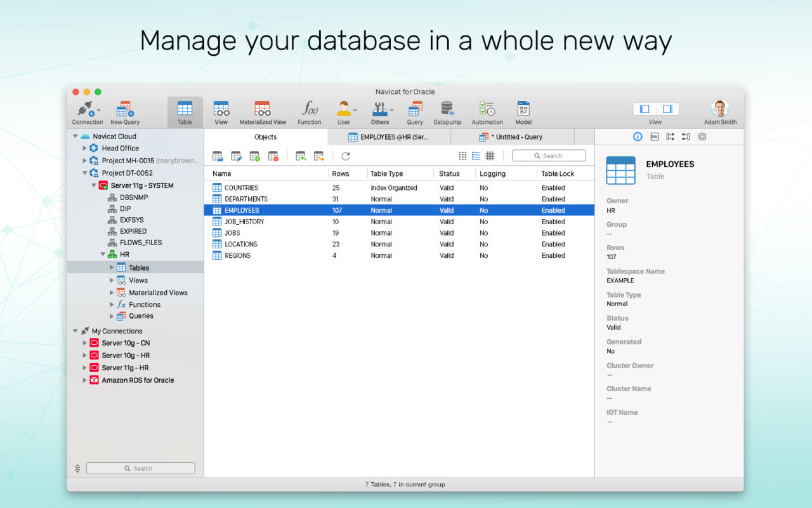
Task: Show general info tab in right pane
Action: tap(638, 137)
